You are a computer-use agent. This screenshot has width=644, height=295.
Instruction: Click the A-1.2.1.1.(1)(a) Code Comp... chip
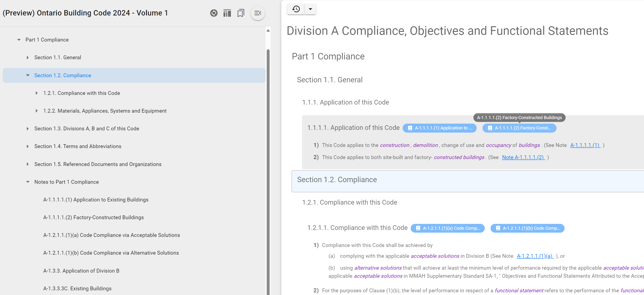coord(448,228)
